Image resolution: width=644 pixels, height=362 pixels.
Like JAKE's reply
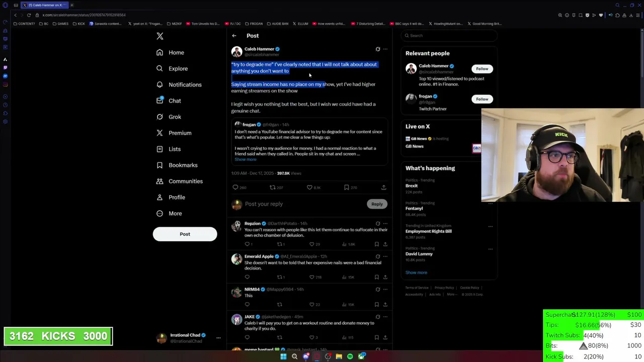click(313, 337)
